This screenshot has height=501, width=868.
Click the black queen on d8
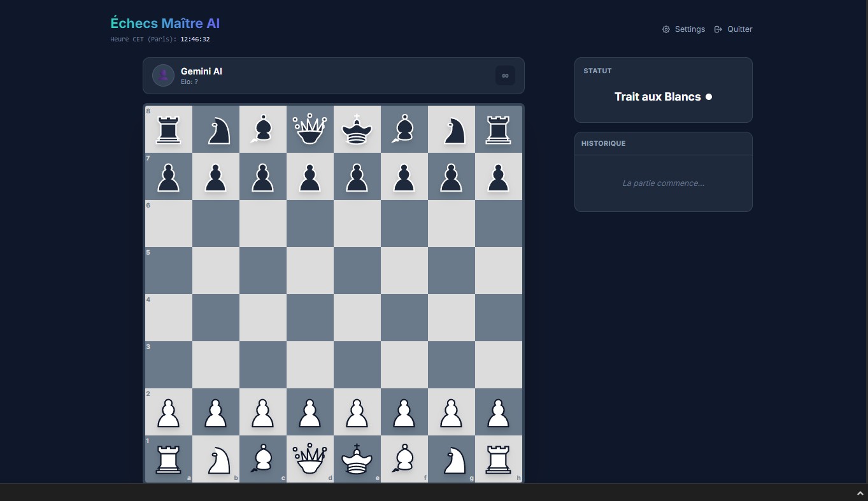pos(309,129)
